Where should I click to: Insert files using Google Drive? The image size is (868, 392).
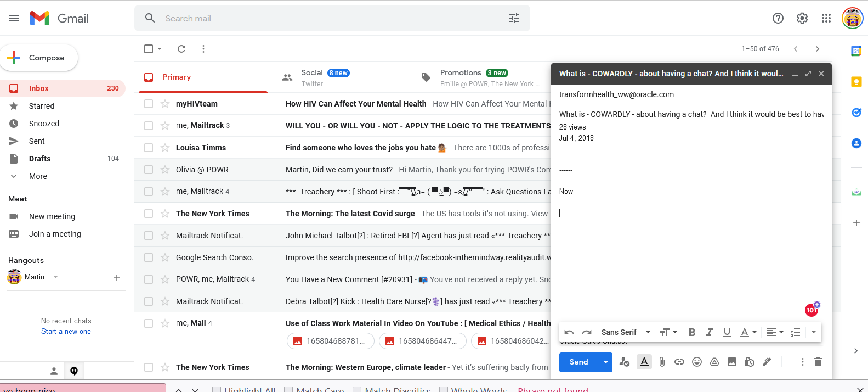point(714,362)
